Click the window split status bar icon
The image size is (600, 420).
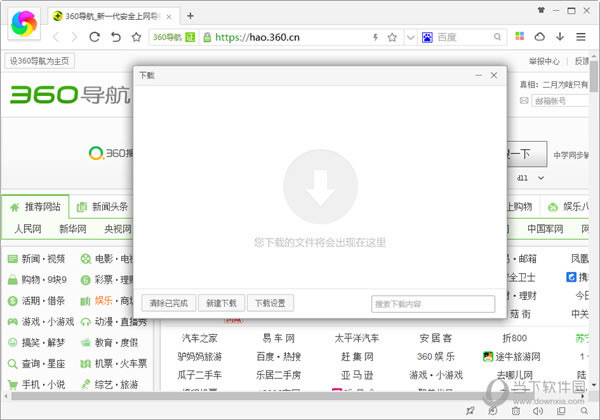tap(561, 411)
